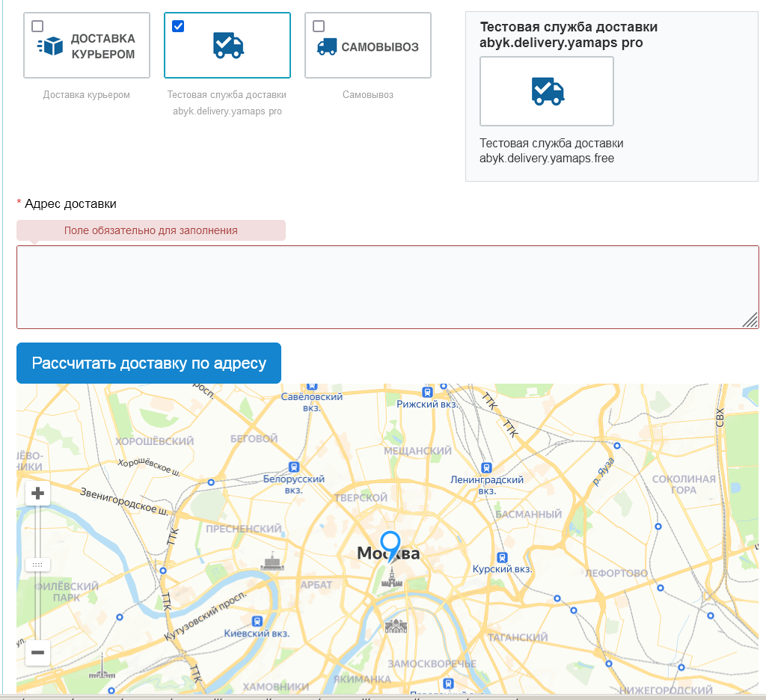Image resolution: width=766 pixels, height=700 pixels.
Task: Uncheck the test delivery service checkbox
Action: (x=178, y=26)
